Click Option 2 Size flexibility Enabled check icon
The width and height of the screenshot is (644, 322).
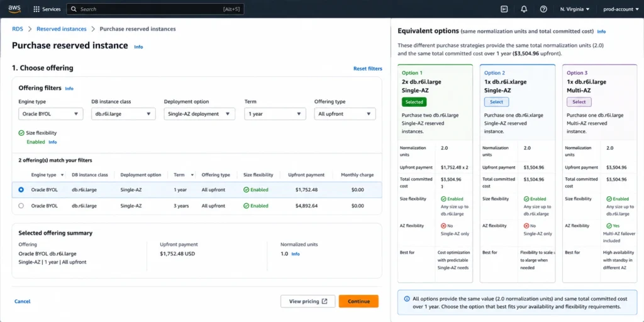[526, 199]
